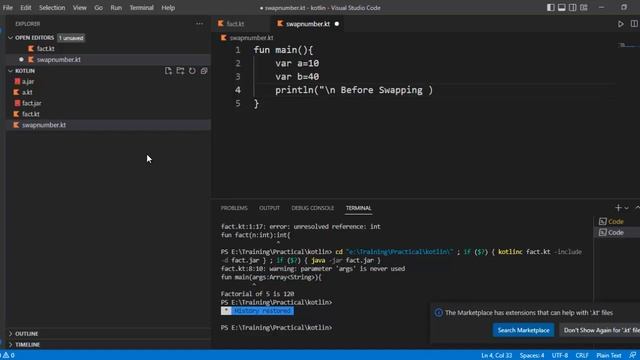Open the Run menu
This screenshot has height=360, width=640.
[x=116, y=7]
